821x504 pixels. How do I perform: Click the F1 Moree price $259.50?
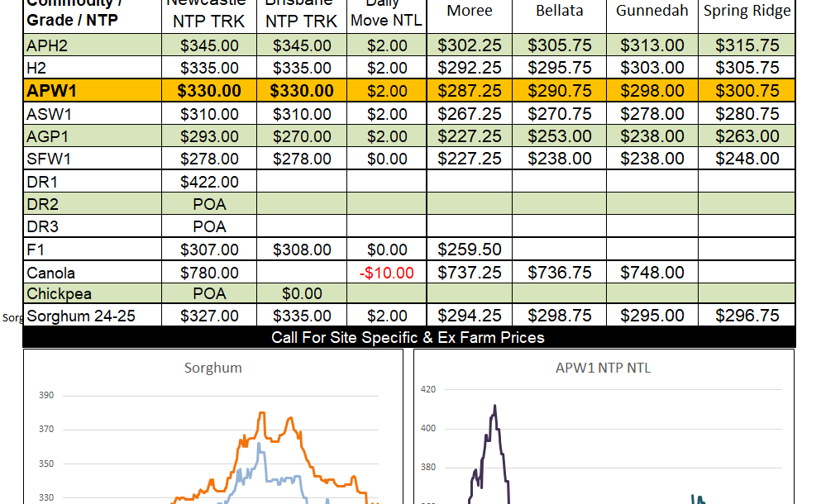click(x=469, y=250)
